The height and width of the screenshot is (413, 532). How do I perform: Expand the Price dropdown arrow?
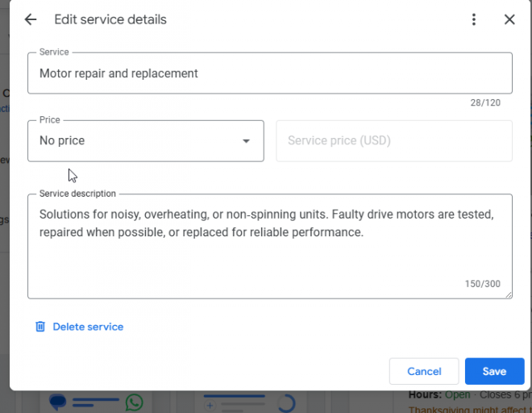(x=247, y=141)
